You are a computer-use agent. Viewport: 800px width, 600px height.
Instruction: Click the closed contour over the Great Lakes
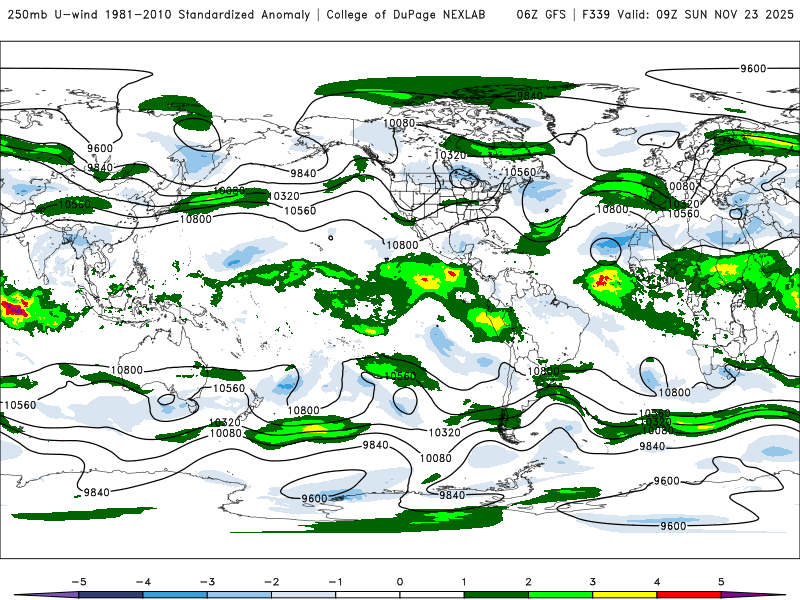pyautogui.click(x=465, y=179)
